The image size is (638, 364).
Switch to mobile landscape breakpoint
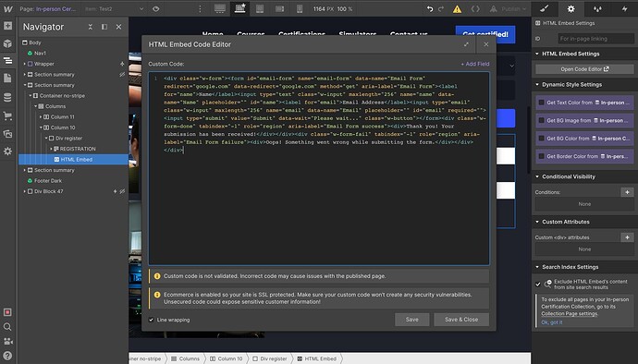[279, 8]
